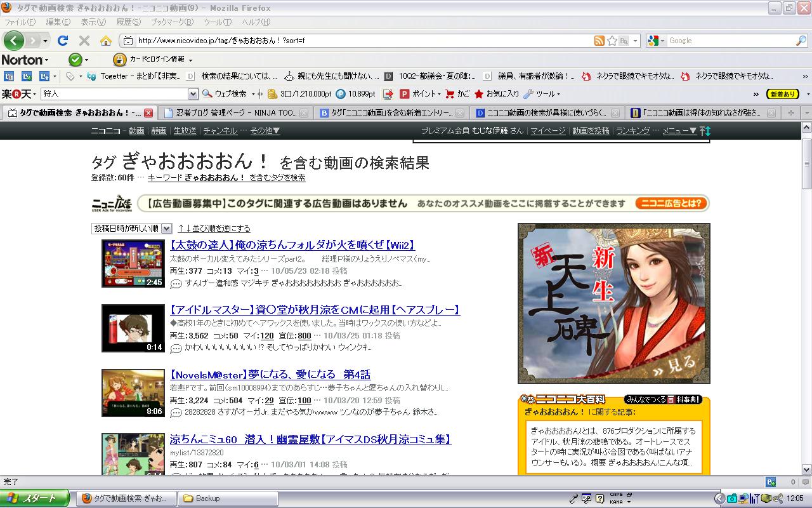812x508 pixels.
Task: Click the camera icon in the system tray
Action: pos(732,498)
